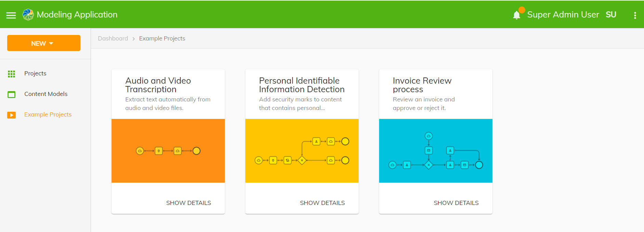Click the Modeling Application flower logo
The height and width of the screenshot is (232, 644).
(28, 14)
